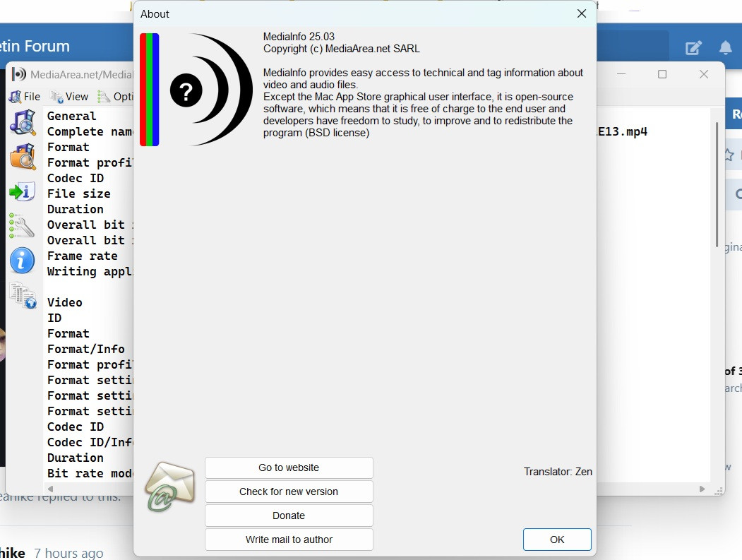
Task: Select the 'Format/Info' row
Action: tap(85, 349)
